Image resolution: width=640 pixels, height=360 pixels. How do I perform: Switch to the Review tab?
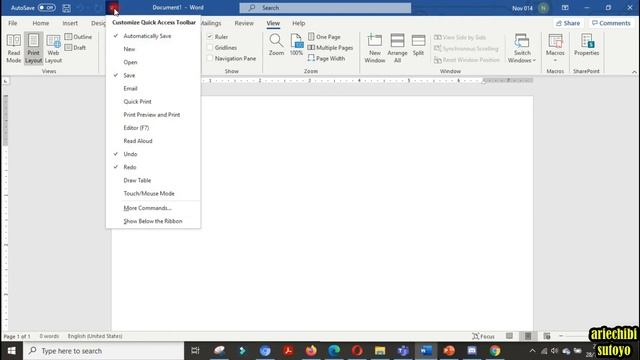[244, 23]
